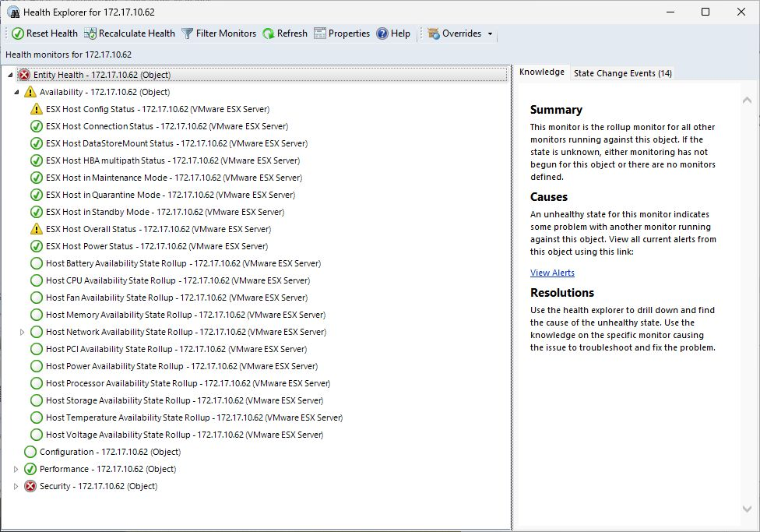Click green check of ESX Host in Quarantine Mode
This screenshot has height=532, width=760.
pyautogui.click(x=37, y=195)
